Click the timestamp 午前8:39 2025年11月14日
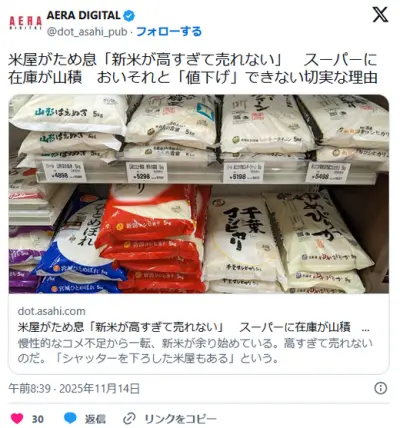 point(74,389)
